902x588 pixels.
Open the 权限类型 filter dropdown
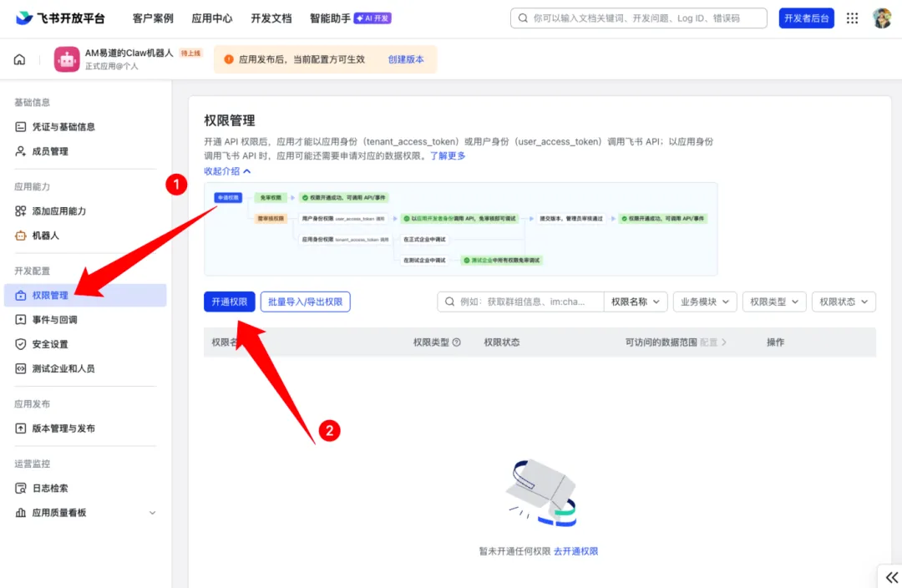coord(773,302)
